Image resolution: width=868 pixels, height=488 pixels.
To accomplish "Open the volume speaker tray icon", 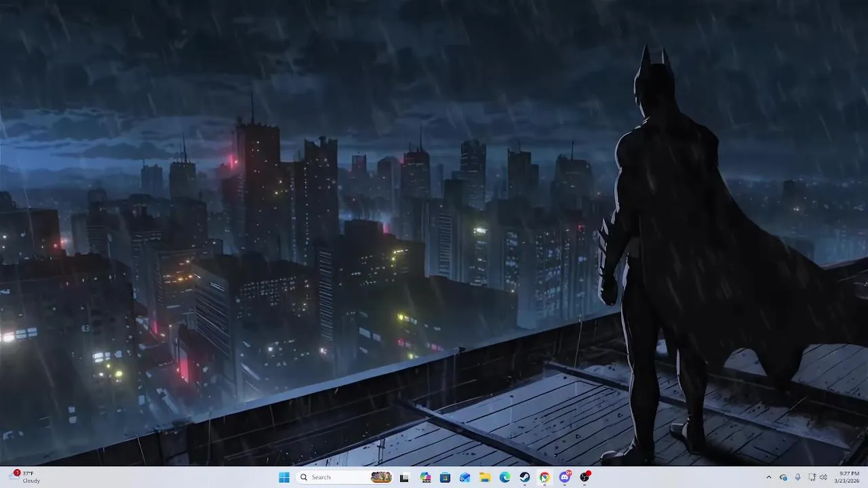I will click(x=823, y=477).
